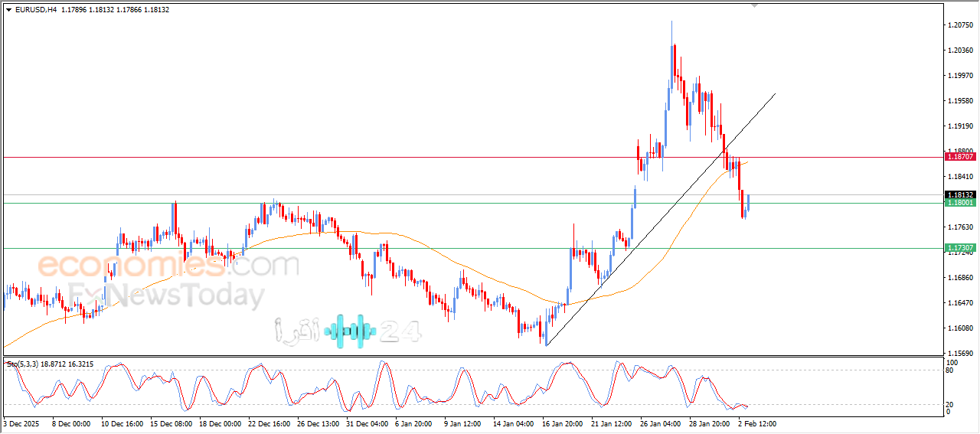Click the EURUSD,H4 symbol title
Screen dimensions: 980x434
[x=36, y=10]
